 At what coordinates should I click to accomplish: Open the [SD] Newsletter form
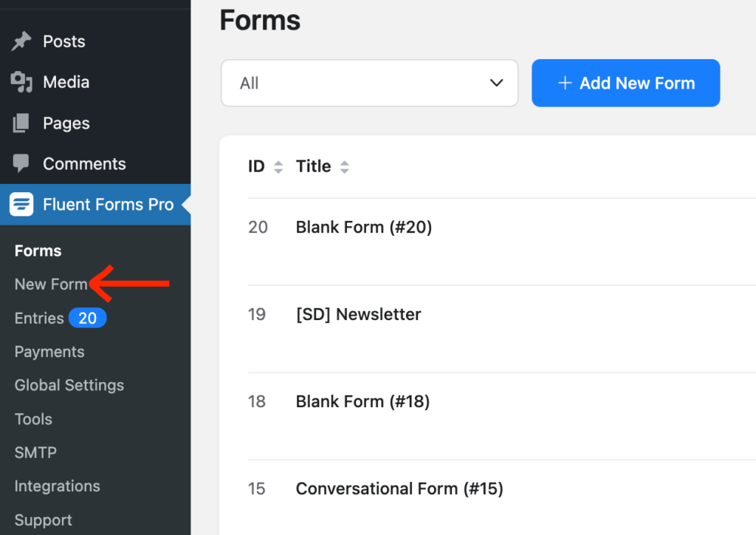click(358, 314)
